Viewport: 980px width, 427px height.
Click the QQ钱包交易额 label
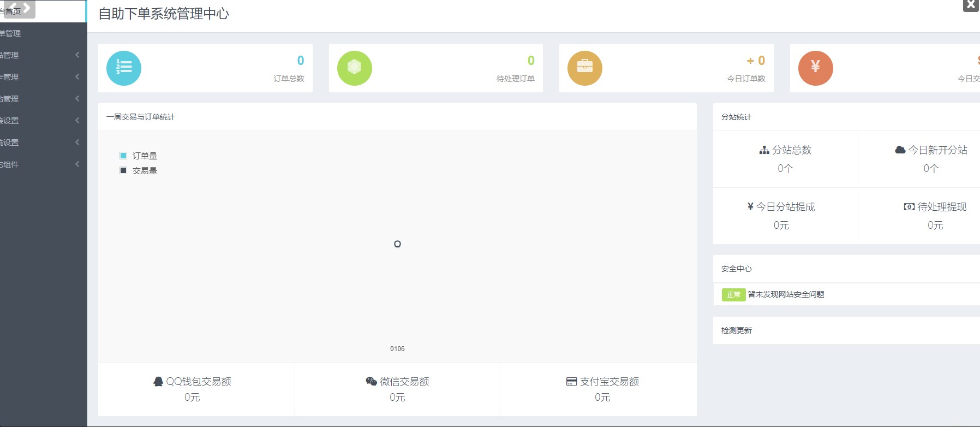point(199,381)
